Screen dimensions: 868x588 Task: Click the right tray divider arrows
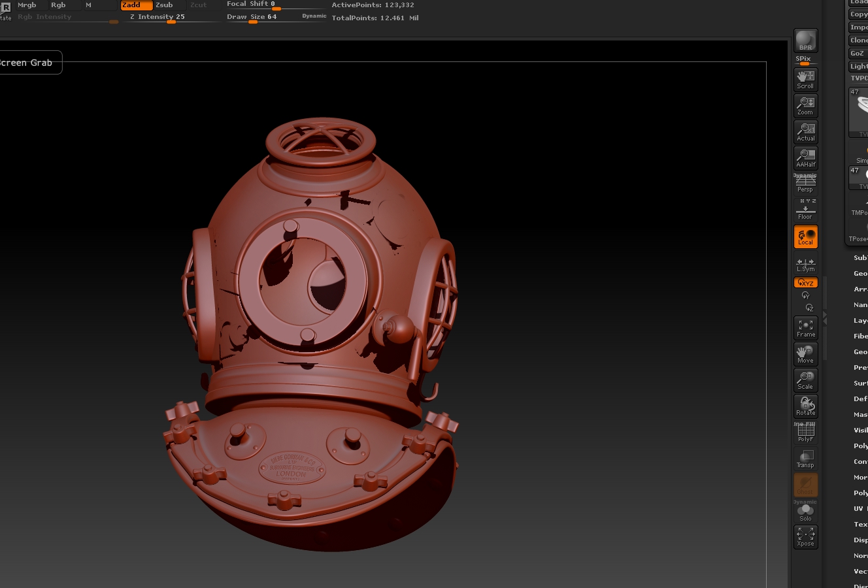coord(824,319)
